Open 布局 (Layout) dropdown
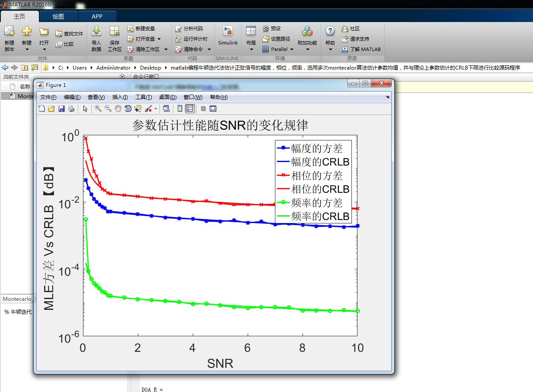This screenshot has width=533, height=392. pos(251,38)
